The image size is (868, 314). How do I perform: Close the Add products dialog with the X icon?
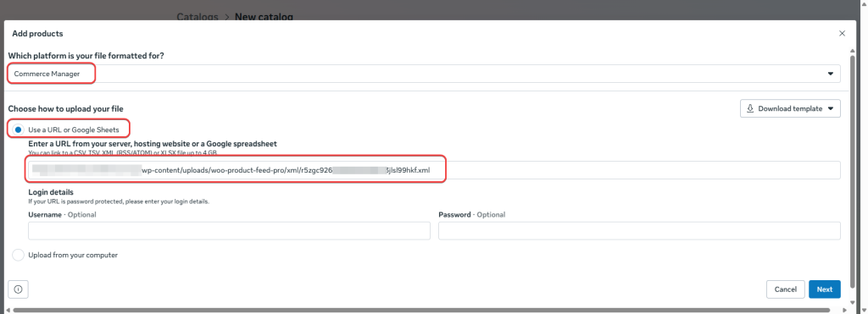(842, 34)
